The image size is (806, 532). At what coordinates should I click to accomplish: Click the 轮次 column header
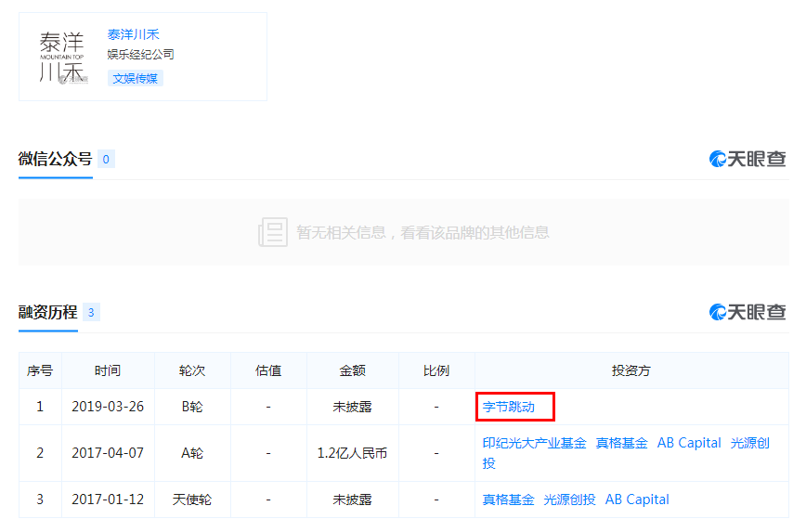(192, 370)
